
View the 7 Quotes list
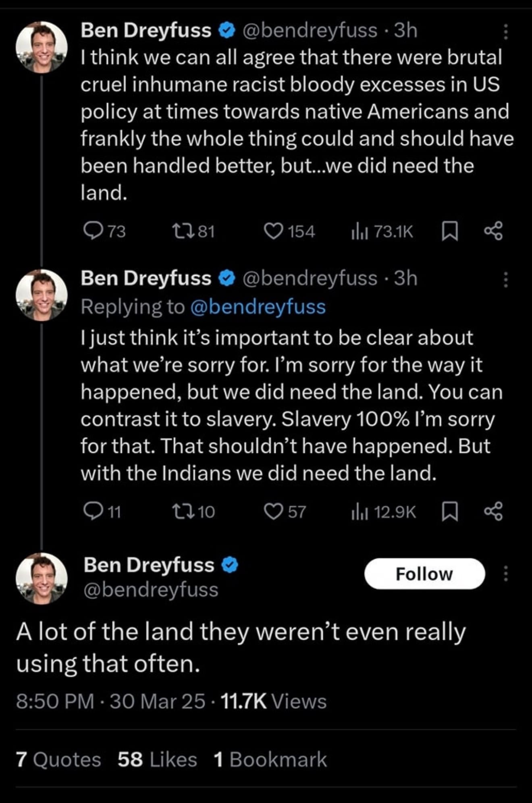[58, 759]
